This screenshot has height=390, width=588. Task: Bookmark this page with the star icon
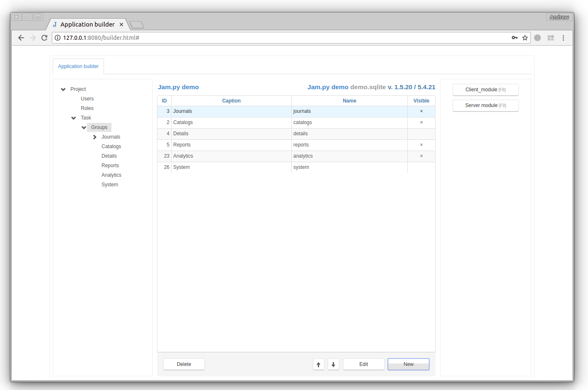[x=525, y=38]
